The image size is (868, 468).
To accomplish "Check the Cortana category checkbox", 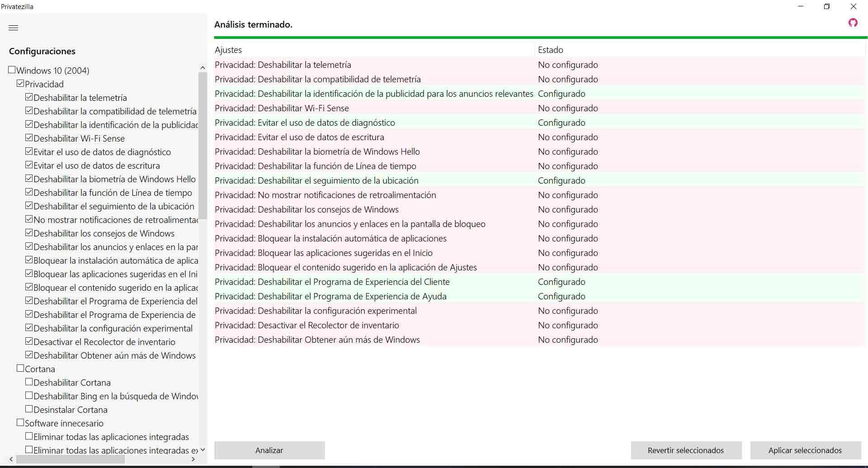I will pos(20,369).
